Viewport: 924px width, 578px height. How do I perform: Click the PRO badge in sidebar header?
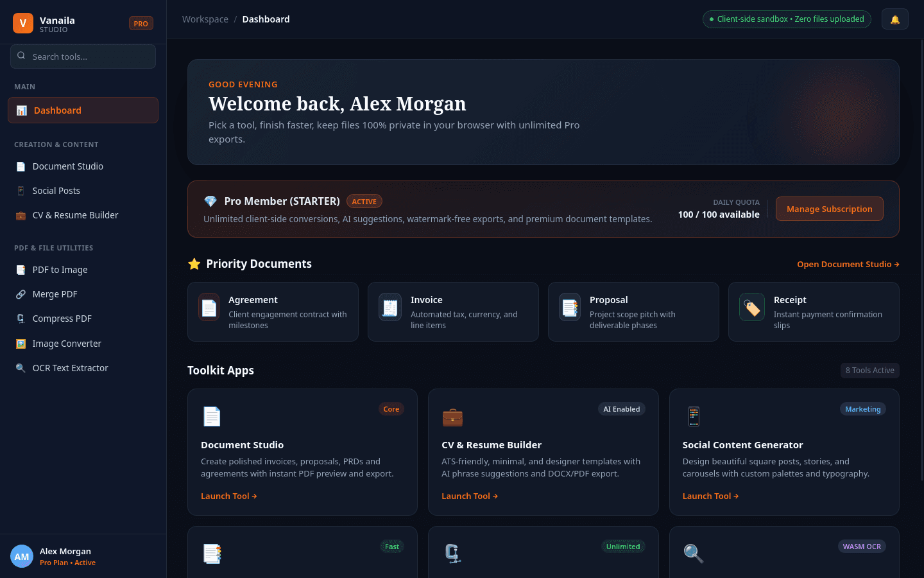[141, 24]
